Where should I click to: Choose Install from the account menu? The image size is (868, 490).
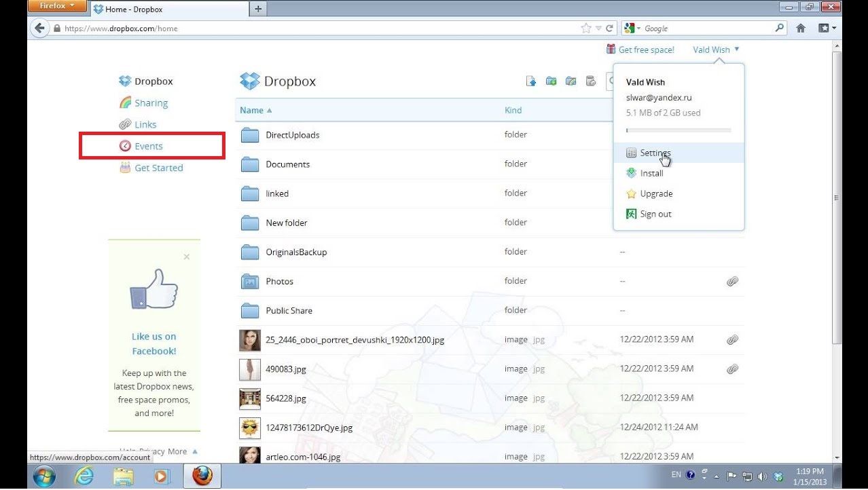(x=679, y=174)
